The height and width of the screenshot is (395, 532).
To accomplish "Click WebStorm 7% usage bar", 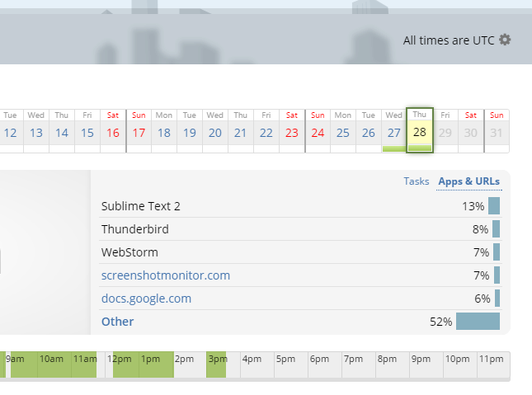I will click(x=497, y=252).
